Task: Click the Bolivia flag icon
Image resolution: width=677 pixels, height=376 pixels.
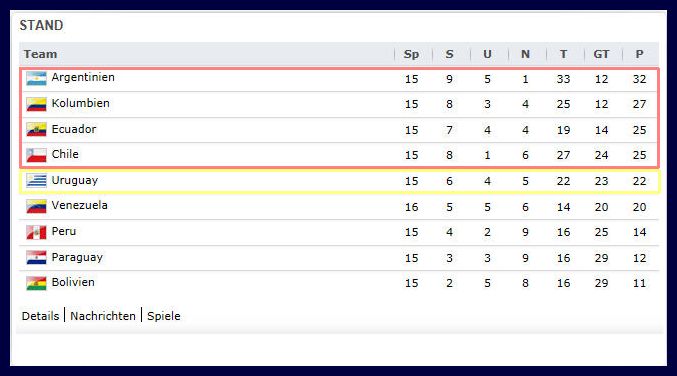Action: [36, 283]
